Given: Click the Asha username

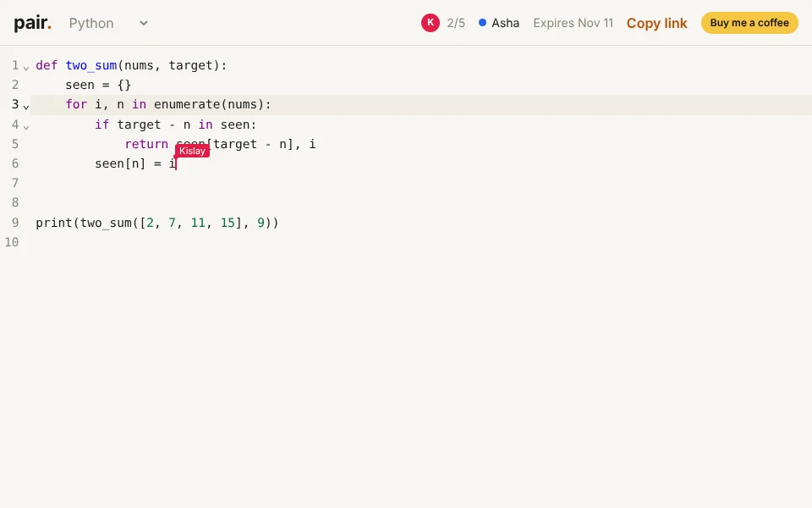Looking at the screenshot, I should point(505,24).
